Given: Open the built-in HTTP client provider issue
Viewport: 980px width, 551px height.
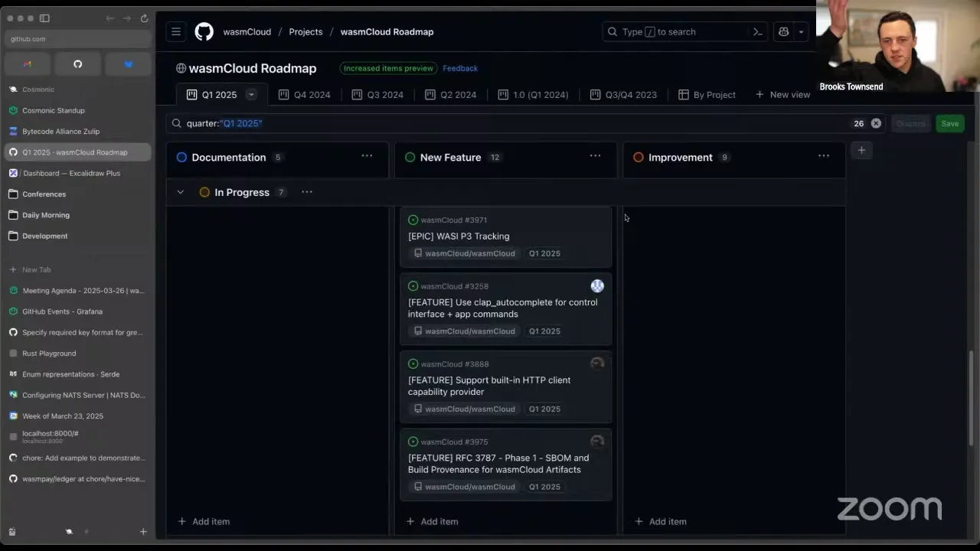Looking at the screenshot, I should 489,386.
